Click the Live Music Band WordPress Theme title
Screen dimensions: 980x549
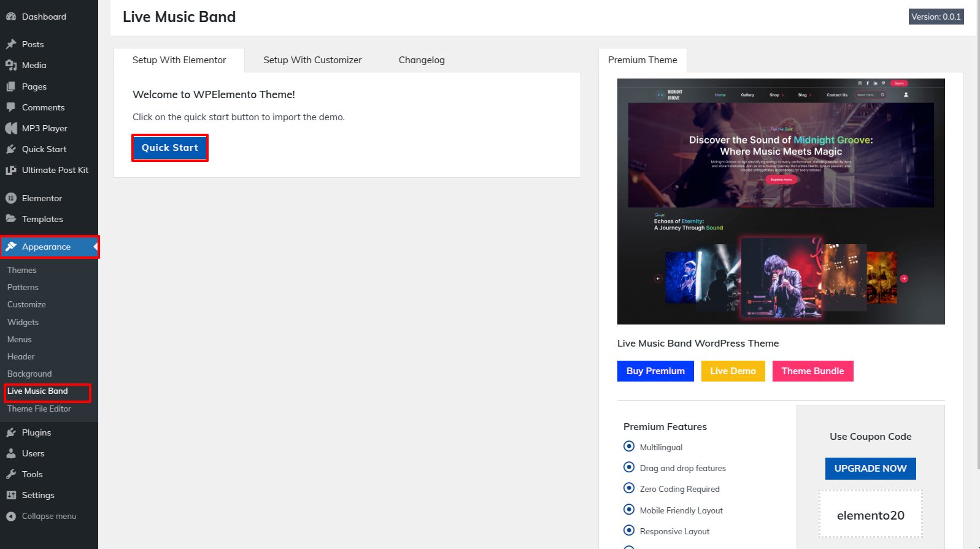[698, 344]
